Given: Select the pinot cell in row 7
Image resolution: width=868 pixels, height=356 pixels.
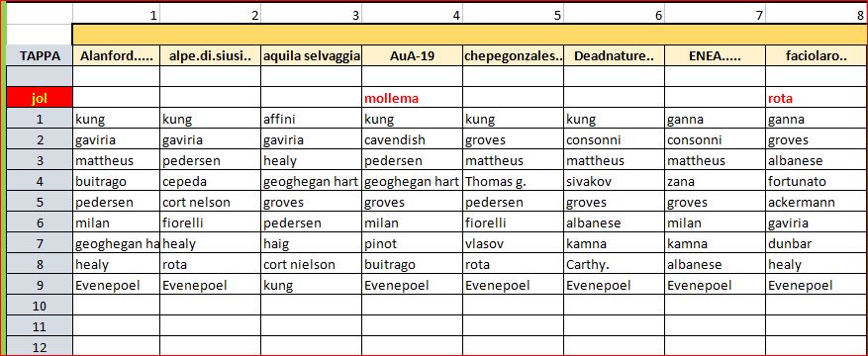Looking at the screenshot, I should (x=413, y=244).
